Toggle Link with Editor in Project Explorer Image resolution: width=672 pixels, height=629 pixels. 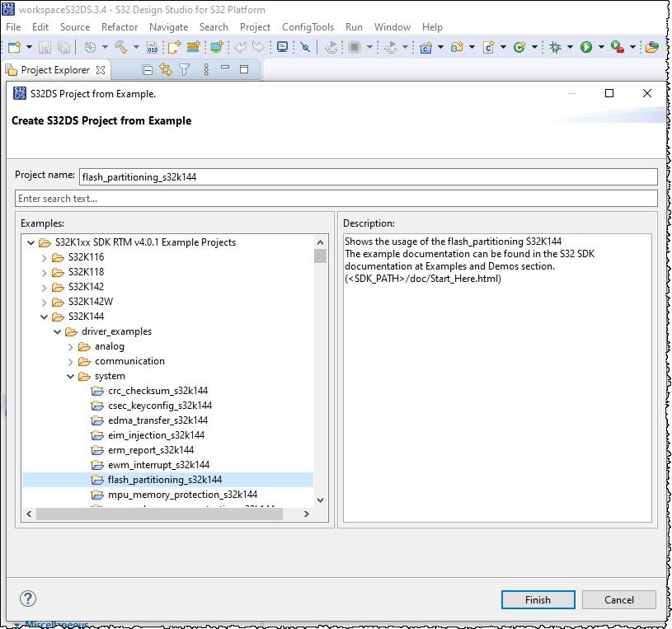[165, 70]
